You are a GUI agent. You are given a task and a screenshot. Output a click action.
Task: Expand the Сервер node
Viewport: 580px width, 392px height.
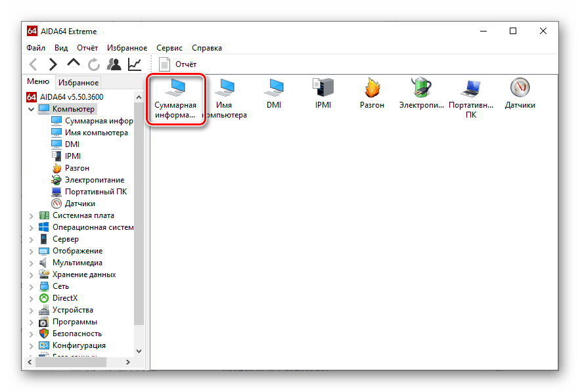pos(31,239)
